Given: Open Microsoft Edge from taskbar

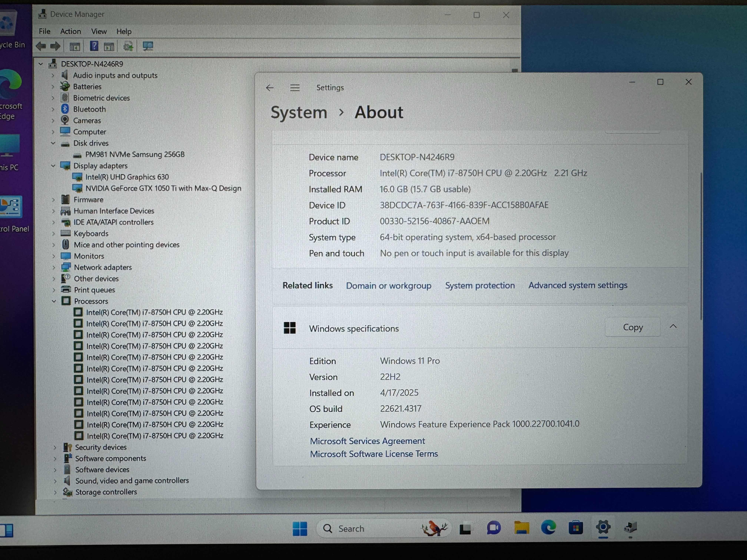Looking at the screenshot, I should [x=548, y=527].
